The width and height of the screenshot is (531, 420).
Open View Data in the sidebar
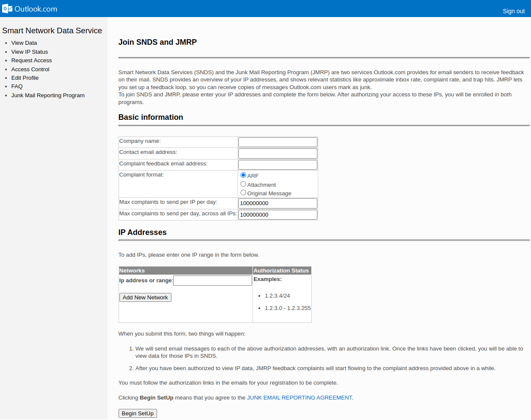tap(24, 43)
